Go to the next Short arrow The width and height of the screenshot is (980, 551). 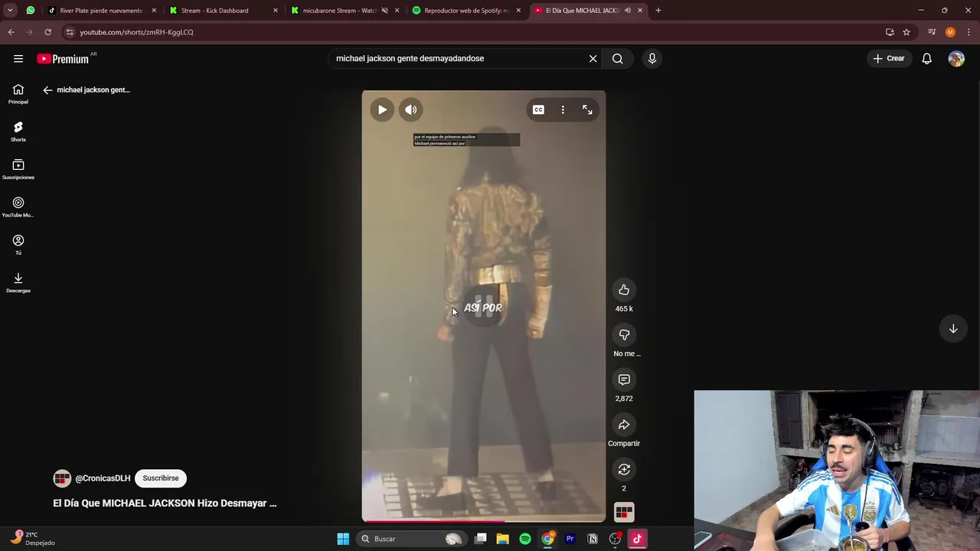point(953,328)
